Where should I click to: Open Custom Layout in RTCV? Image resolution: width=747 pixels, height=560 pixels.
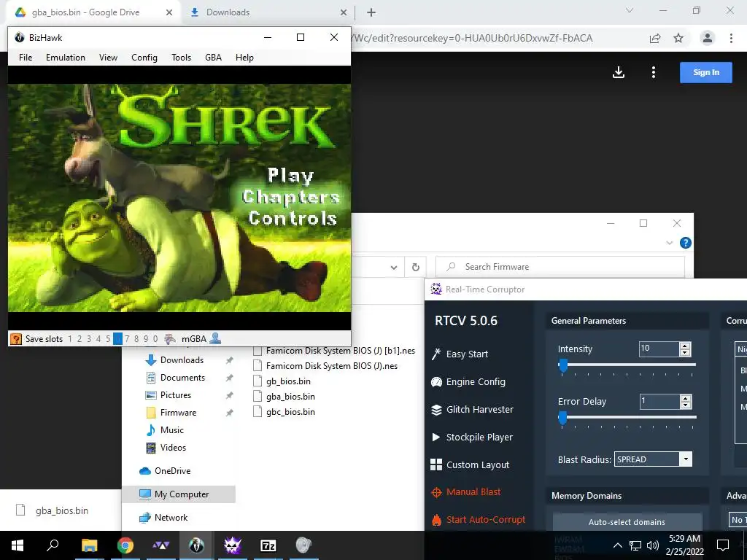(477, 464)
